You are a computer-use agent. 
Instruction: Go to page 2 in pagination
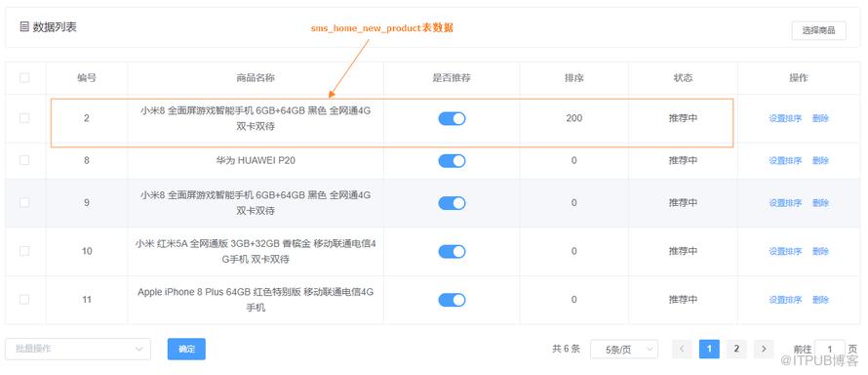click(736, 349)
